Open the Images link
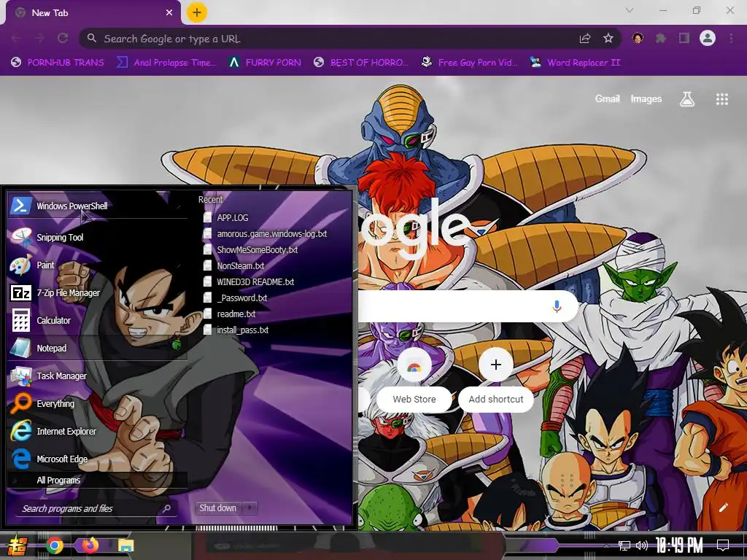This screenshot has height=560, width=747. pyautogui.click(x=646, y=98)
